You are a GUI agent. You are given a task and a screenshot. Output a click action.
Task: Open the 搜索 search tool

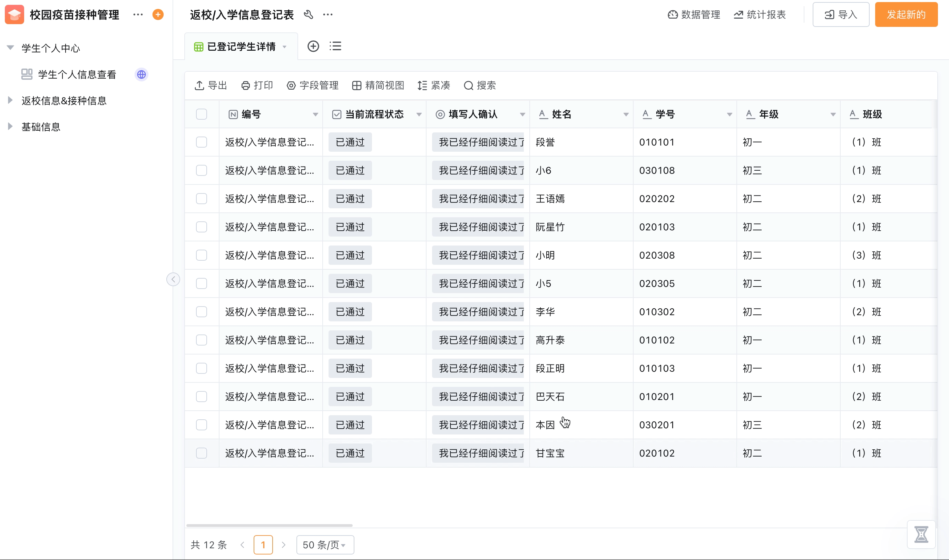pyautogui.click(x=480, y=85)
